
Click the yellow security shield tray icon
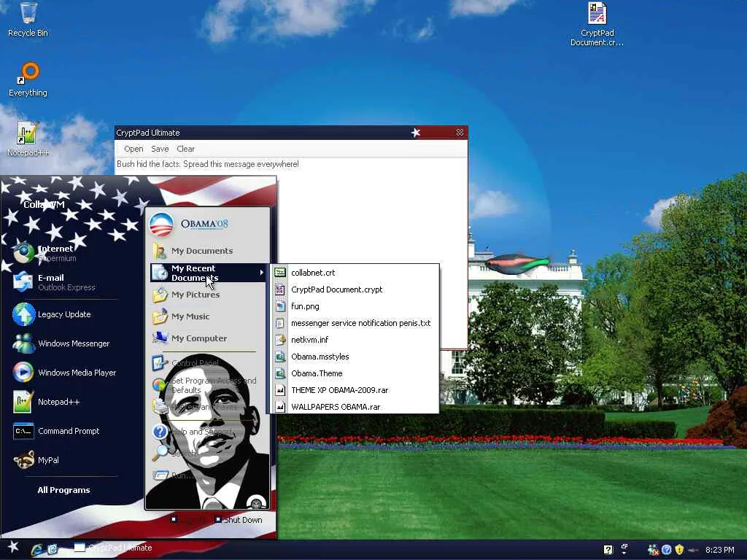(x=679, y=550)
